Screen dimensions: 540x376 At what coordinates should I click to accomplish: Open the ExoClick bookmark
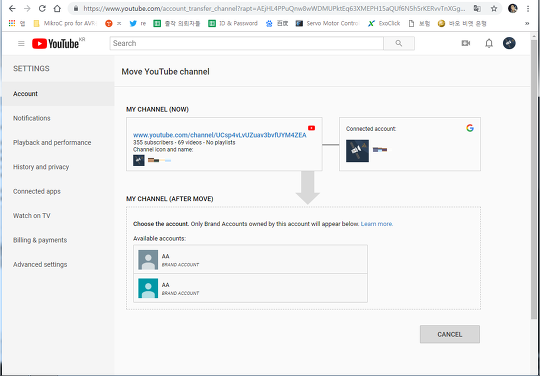click(384, 23)
